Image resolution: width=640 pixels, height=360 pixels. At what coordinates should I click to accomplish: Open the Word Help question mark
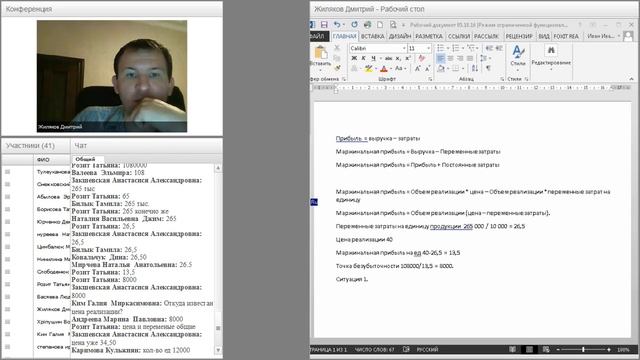(580, 25)
